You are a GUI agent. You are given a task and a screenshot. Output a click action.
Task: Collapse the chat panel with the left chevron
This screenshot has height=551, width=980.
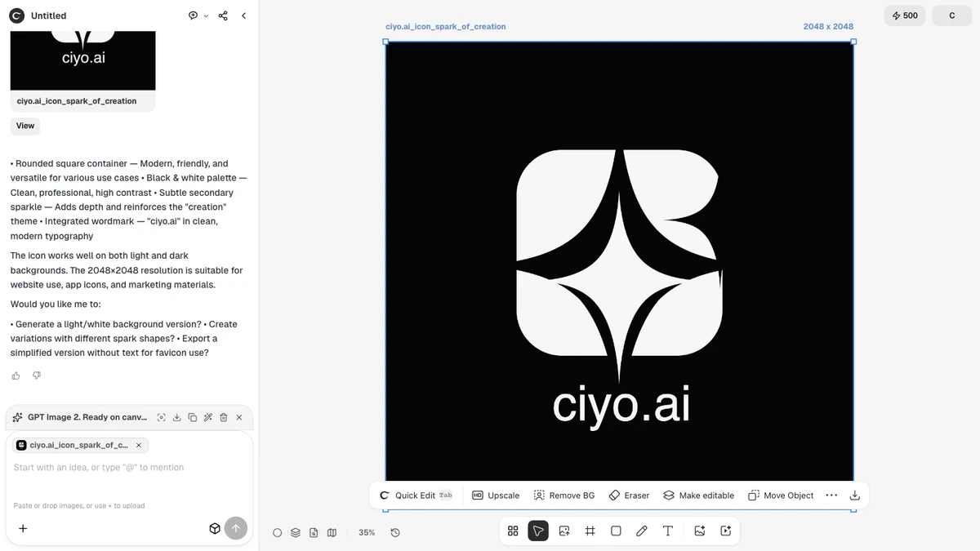pyautogui.click(x=243, y=16)
